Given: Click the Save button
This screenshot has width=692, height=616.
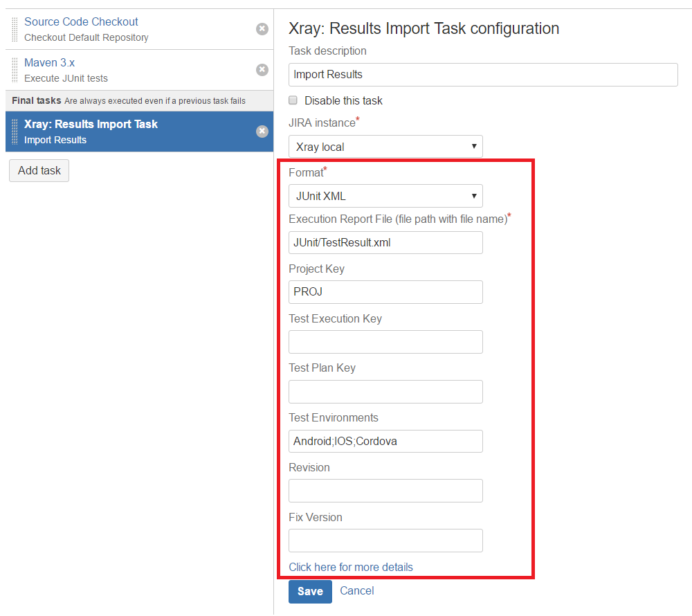Looking at the screenshot, I should pyautogui.click(x=310, y=591).
